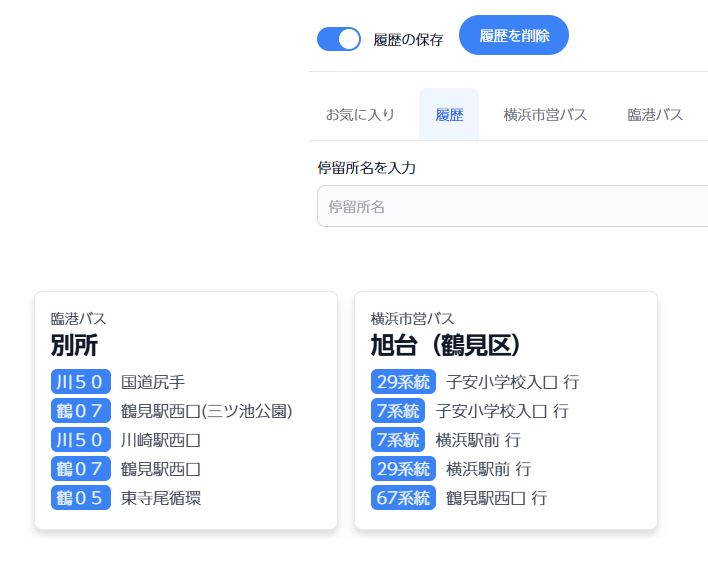Click the 鶴05 東寺尾循環 row
The width and height of the screenshot is (708, 567).
126,498
